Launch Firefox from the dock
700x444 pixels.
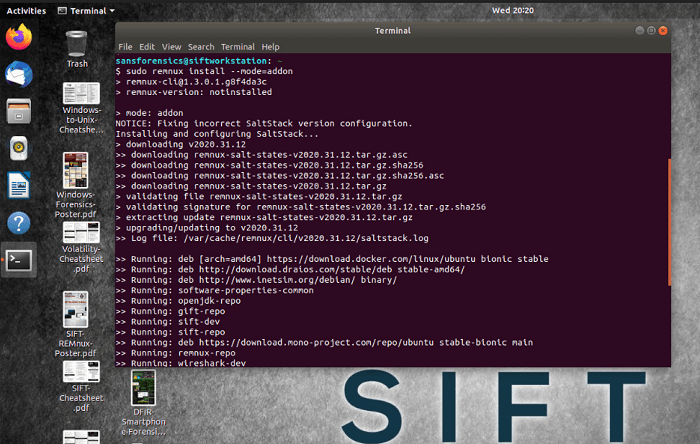click(18, 38)
